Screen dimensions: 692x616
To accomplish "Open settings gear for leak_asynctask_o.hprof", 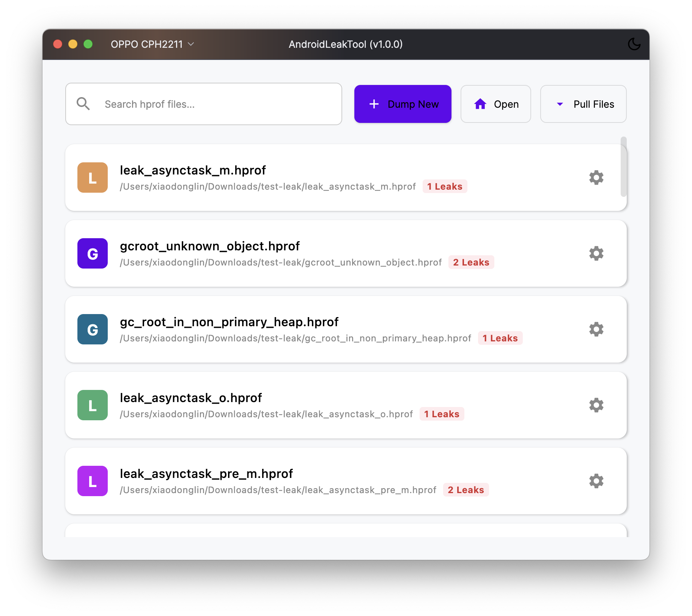I will [596, 405].
